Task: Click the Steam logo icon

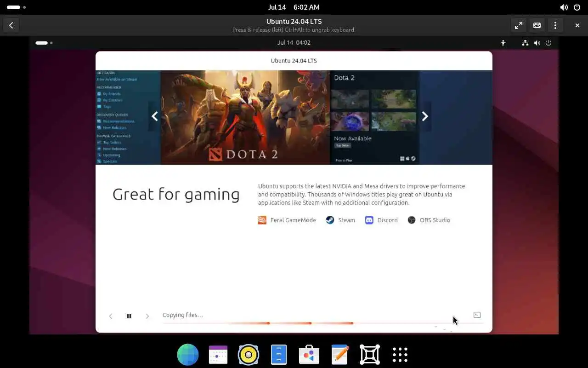Action: tap(330, 220)
